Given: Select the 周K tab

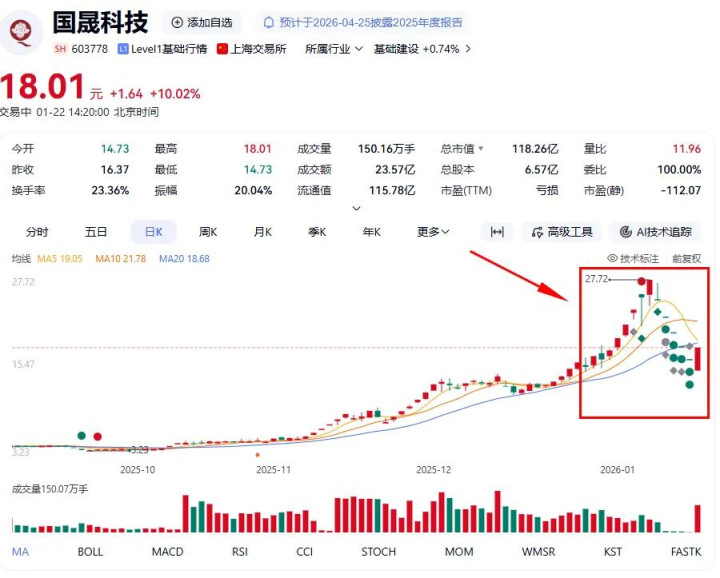Looking at the screenshot, I should [x=208, y=232].
